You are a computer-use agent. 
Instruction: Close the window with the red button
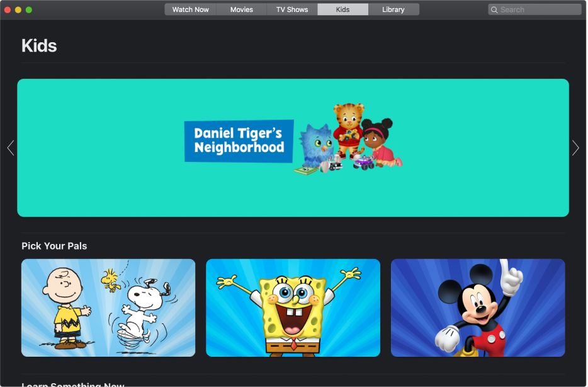pos(8,9)
